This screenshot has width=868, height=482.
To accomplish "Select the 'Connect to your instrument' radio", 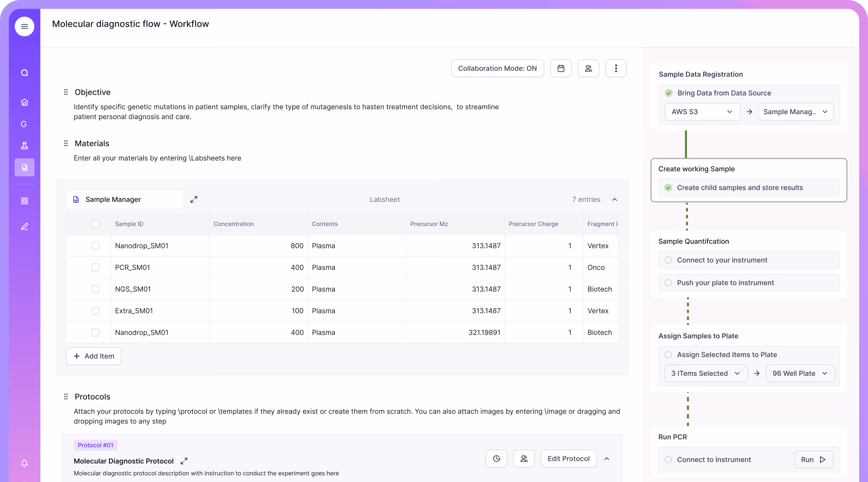I will (668, 260).
